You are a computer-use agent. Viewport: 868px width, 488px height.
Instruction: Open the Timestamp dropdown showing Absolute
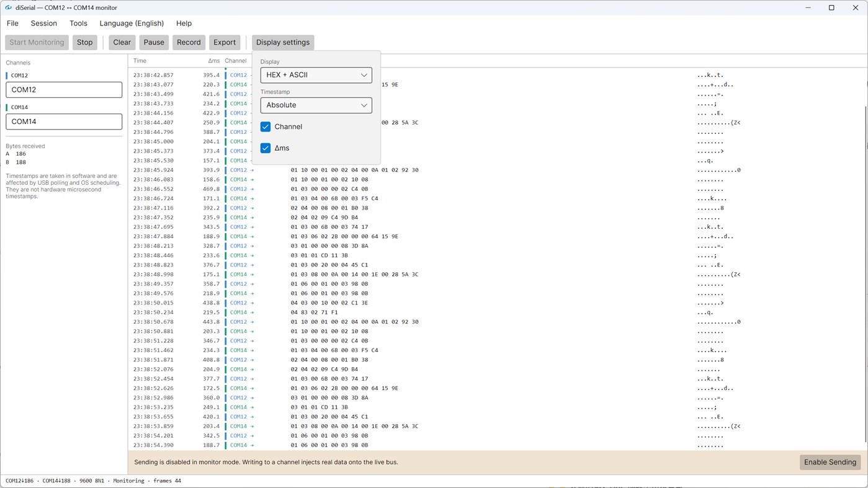pyautogui.click(x=316, y=105)
